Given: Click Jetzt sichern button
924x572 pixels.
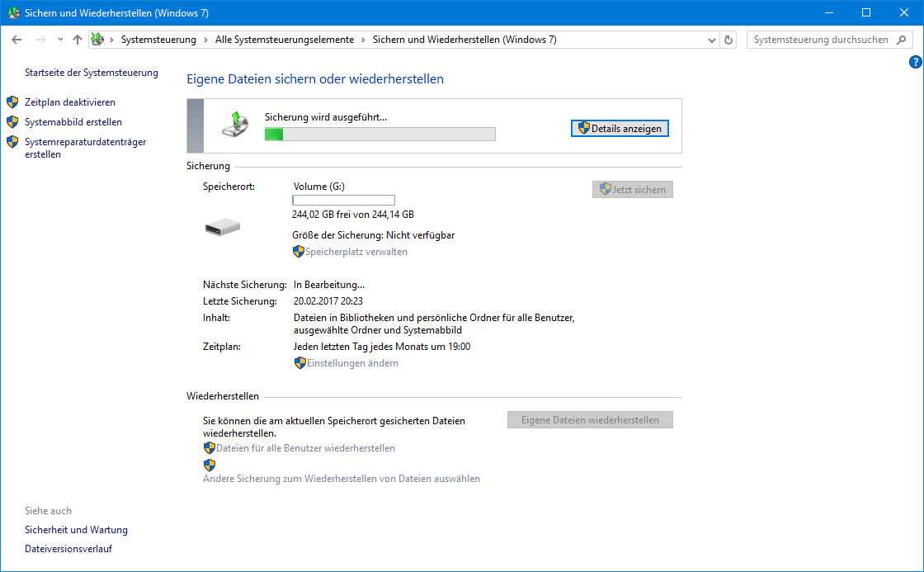Looking at the screenshot, I should [632, 189].
